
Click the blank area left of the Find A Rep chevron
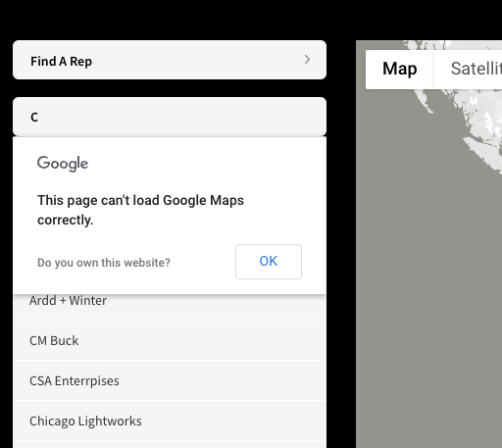tap(196, 60)
